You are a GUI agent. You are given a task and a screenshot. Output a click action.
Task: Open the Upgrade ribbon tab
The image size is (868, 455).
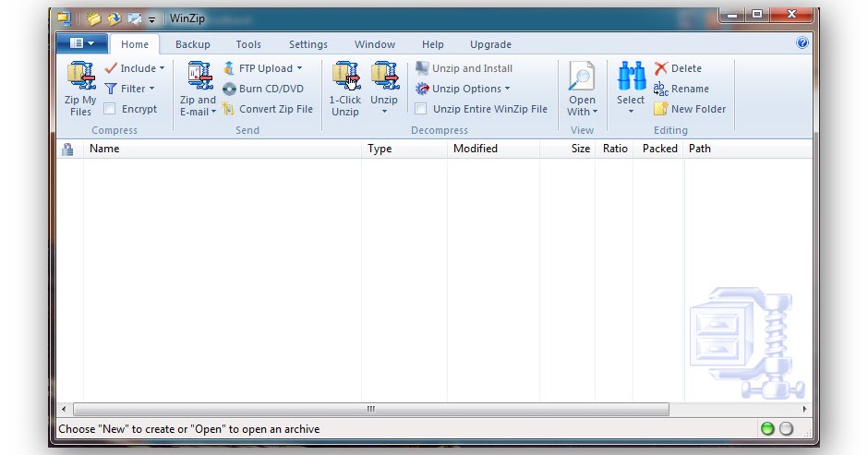[x=490, y=44]
